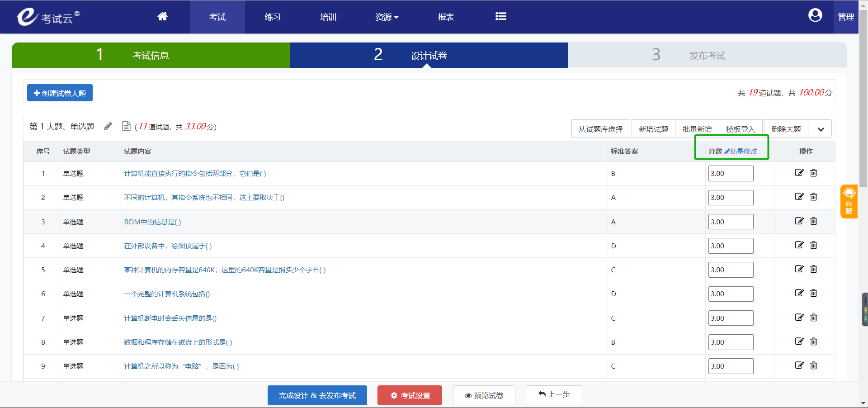Click 上一步 back button
The image size is (868, 408).
click(554, 395)
